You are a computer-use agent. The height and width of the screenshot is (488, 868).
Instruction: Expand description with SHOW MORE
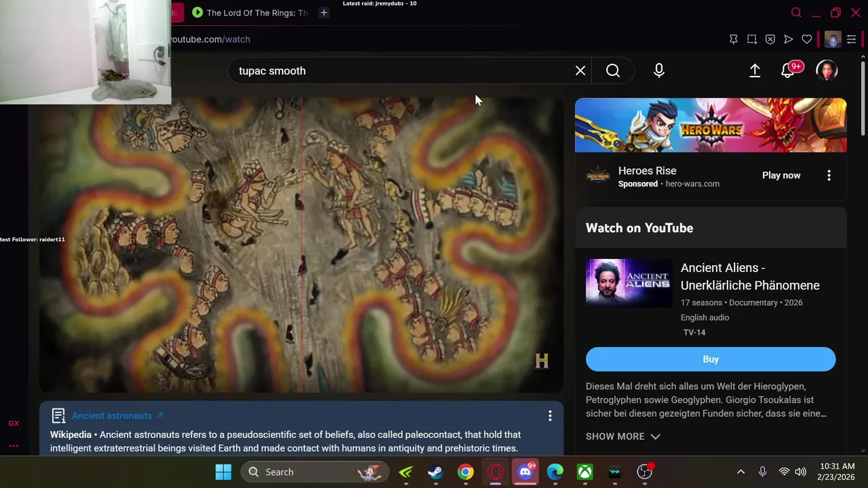coord(623,436)
